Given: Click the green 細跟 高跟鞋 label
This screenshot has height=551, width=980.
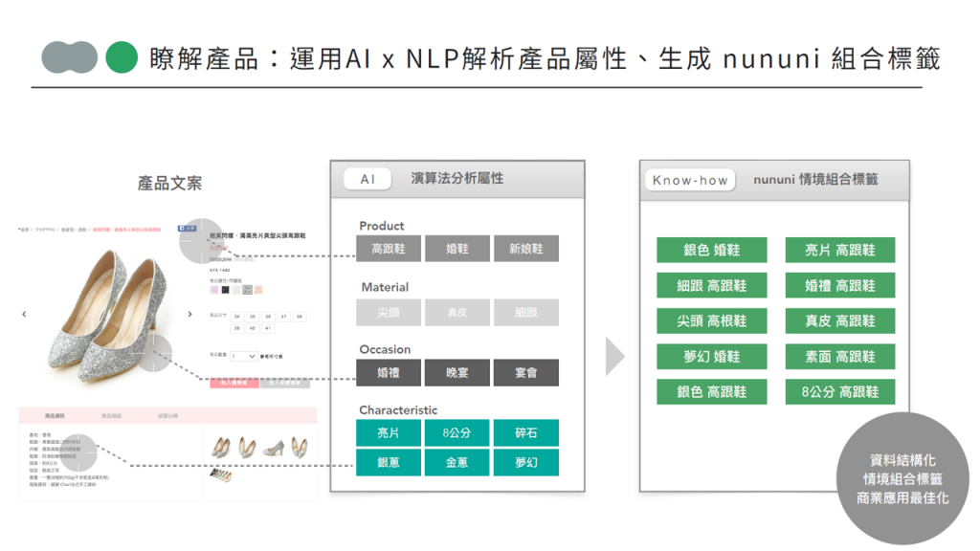Looking at the screenshot, I should tap(712, 285).
